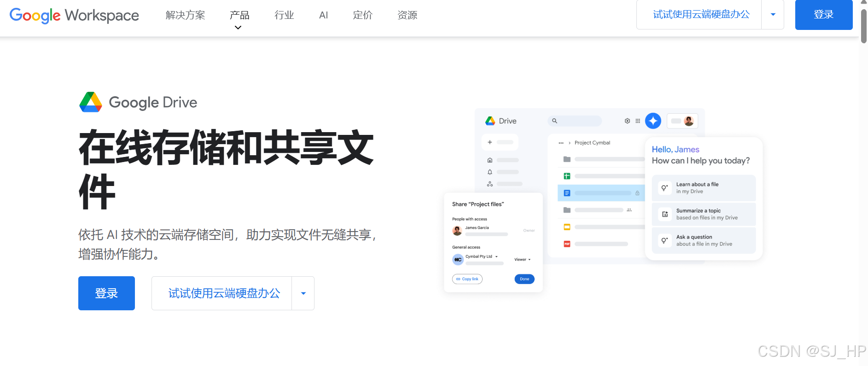Click the Learn about a file icon

[x=664, y=188]
